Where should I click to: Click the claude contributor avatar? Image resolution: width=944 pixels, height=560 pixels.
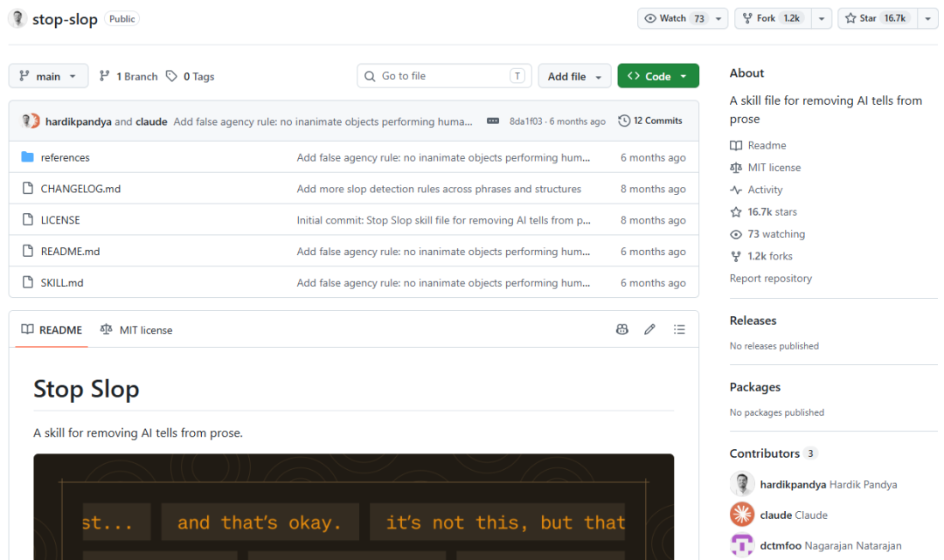(x=742, y=515)
